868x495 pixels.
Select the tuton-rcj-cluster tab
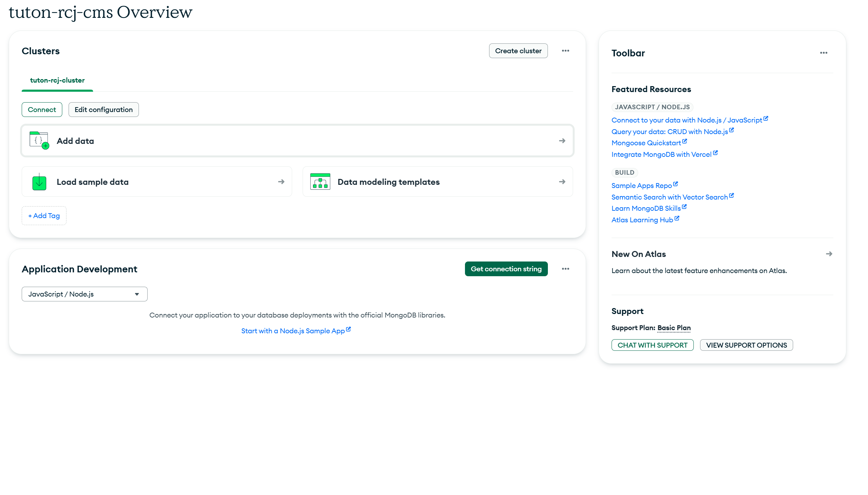pos(57,80)
